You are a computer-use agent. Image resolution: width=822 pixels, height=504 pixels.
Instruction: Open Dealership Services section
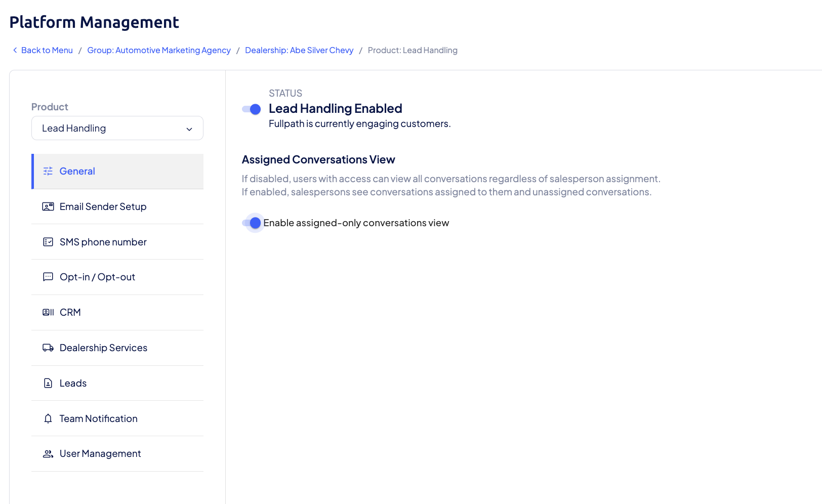[x=117, y=348]
